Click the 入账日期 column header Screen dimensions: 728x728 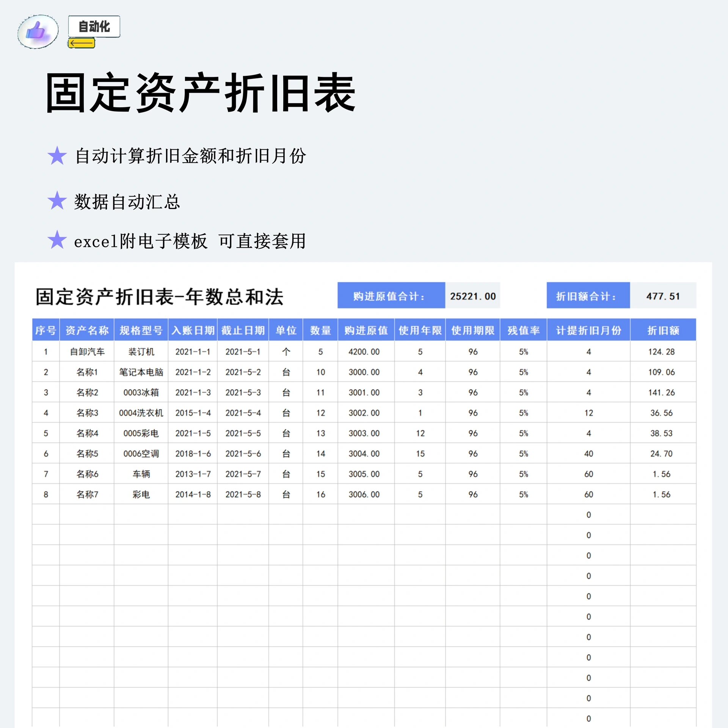click(193, 330)
